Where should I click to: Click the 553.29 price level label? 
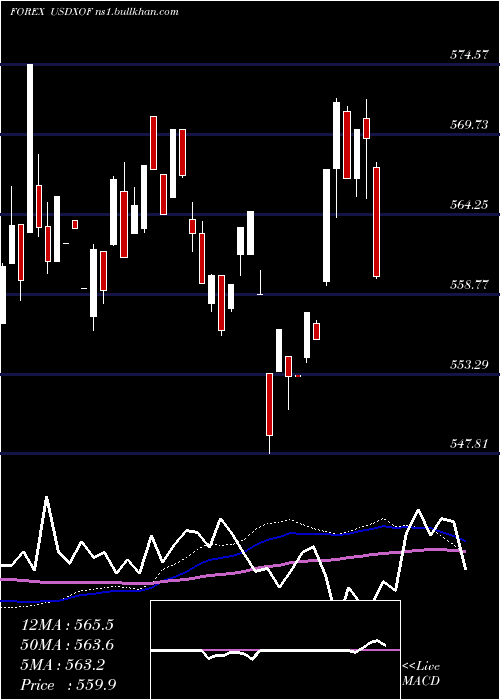click(469, 365)
